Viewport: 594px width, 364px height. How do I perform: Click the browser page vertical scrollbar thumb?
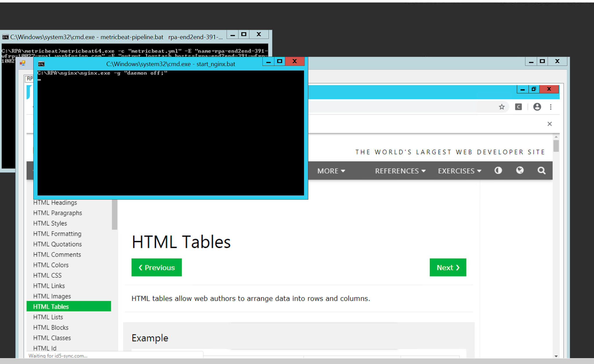pyautogui.click(x=556, y=146)
